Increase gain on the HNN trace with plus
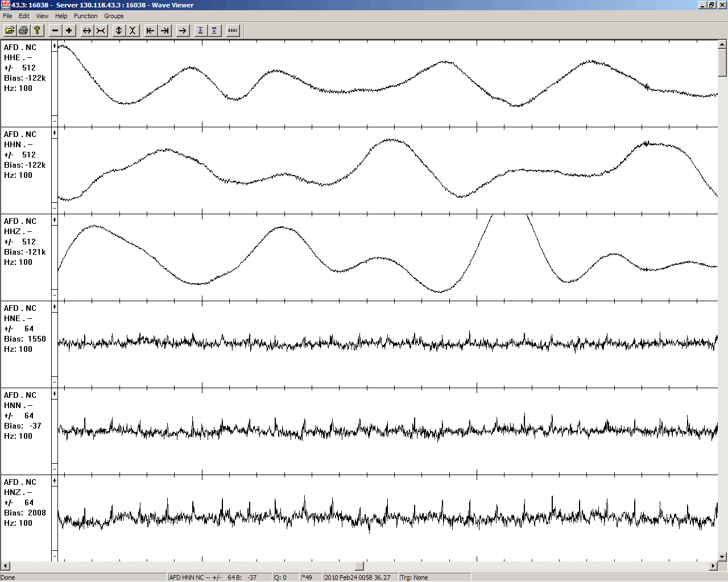Viewport: 728px width, 582px height. (x=55, y=394)
